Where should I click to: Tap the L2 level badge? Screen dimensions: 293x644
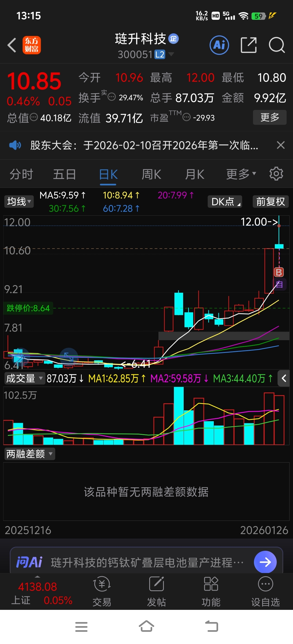(160, 54)
